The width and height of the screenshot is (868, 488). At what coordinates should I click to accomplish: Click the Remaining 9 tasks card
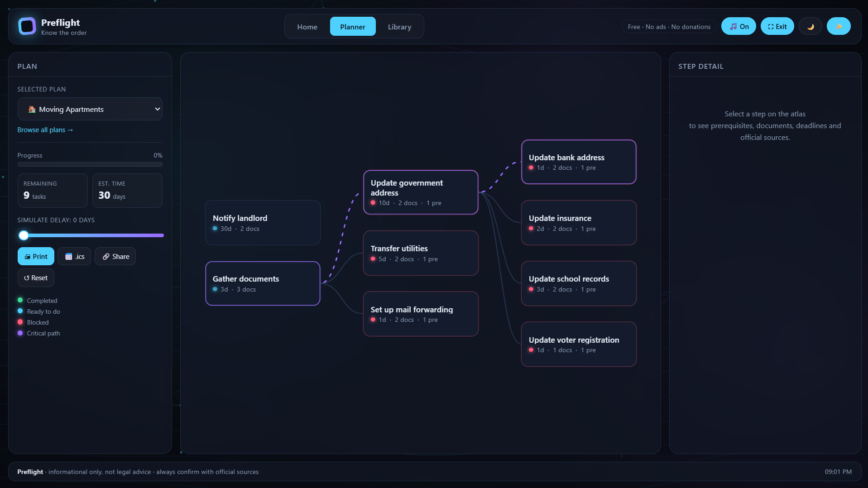point(53,191)
